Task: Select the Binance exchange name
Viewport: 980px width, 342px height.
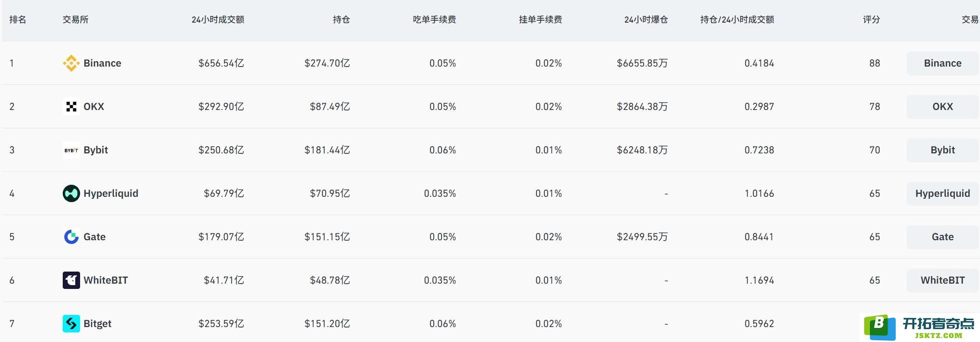Action: [x=102, y=63]
